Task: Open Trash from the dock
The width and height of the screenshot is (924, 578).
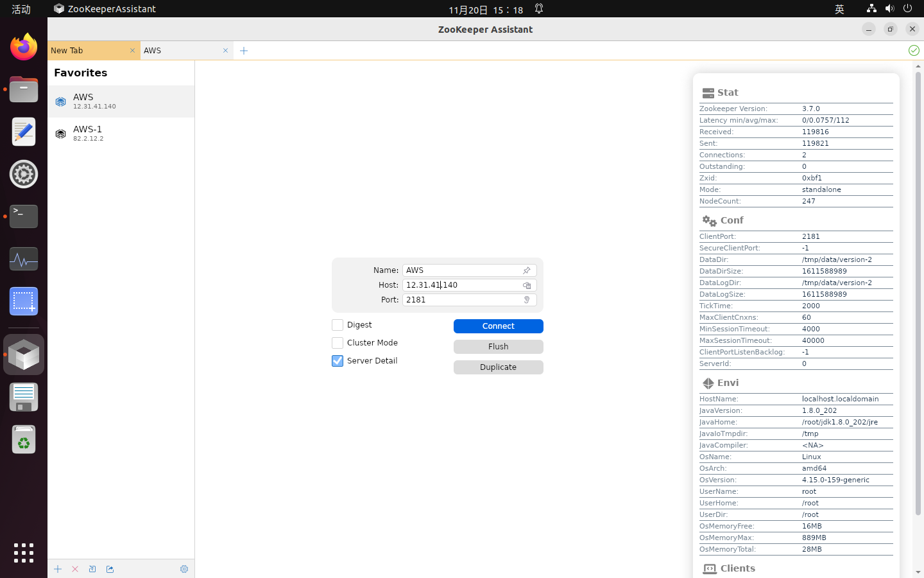Action: [24, 439]
